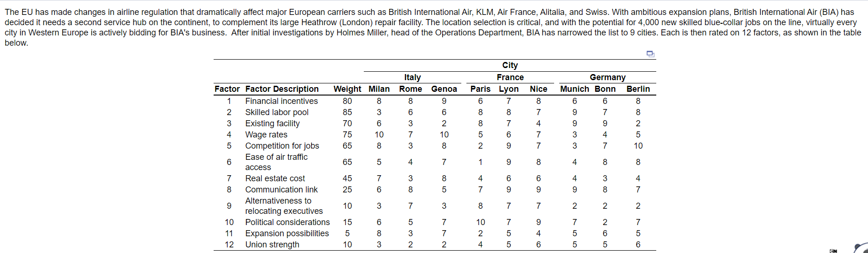The height and width of the screenshot is (253, 868).
Task: Click the Berlin column header
Action: [638, 89]
